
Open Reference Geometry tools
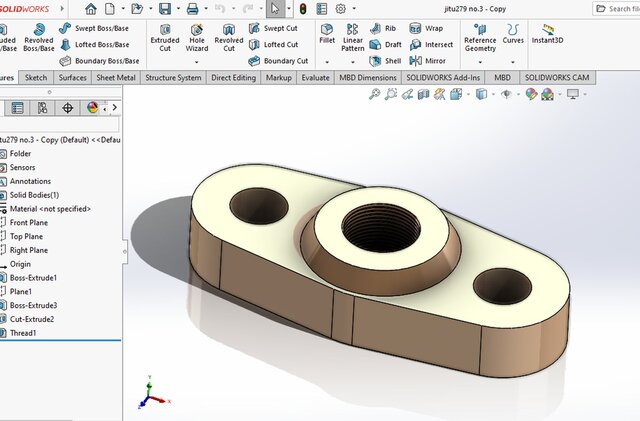click(x=480, y=38)
